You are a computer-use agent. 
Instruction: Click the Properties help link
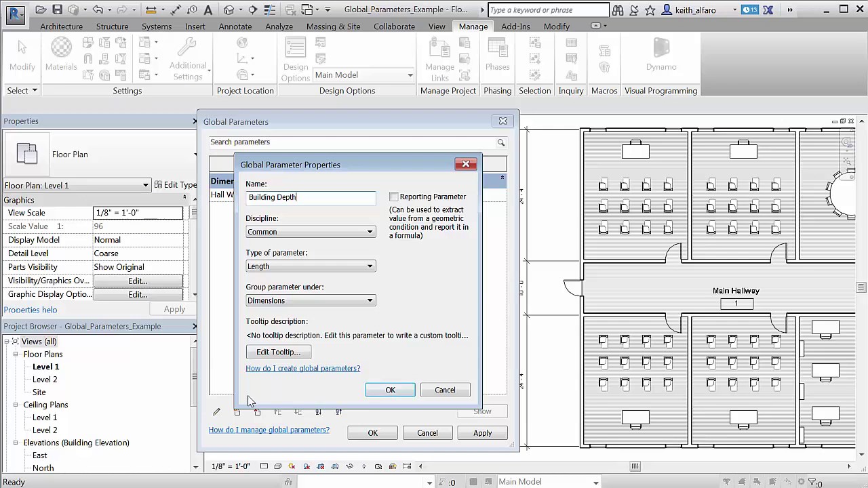point(31,309)
